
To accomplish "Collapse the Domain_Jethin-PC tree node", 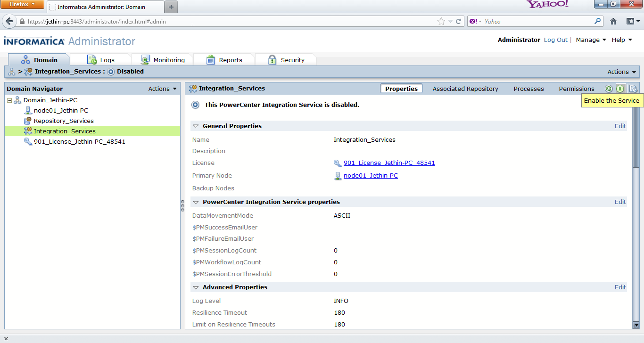I will [10, 100].
